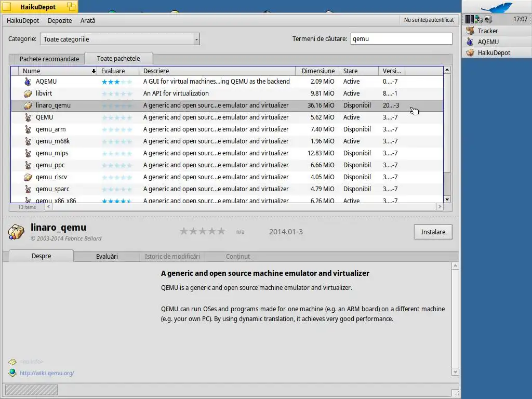This screenshot has width=532, height=399.
Task: Click the 2.09 MiO size cell
Action: tap(322, 82)
